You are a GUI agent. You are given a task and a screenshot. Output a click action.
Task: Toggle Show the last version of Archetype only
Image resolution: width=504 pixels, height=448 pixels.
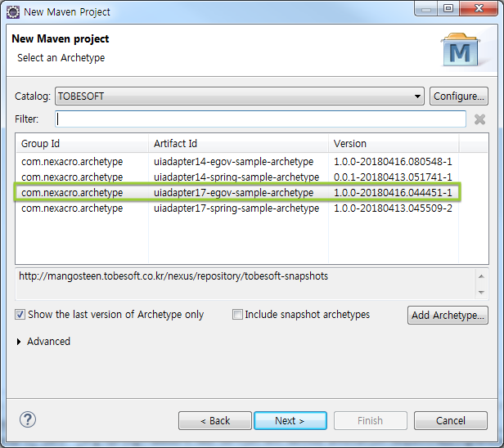click(20, 315)
